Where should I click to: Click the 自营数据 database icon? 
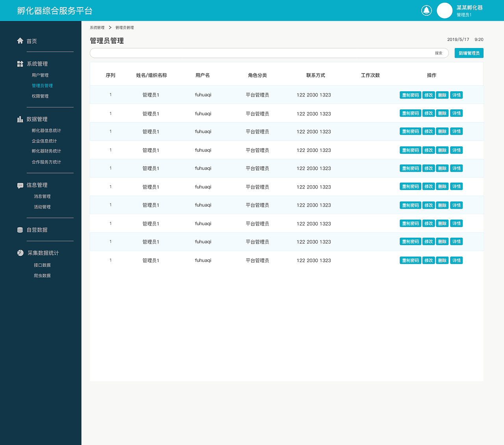pyautogui.click(x=20, y=230)
